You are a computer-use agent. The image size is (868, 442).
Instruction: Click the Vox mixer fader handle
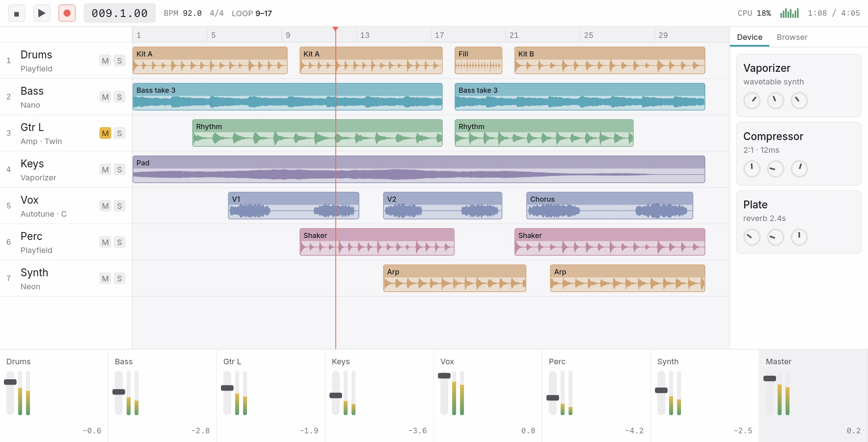point(444,376)
